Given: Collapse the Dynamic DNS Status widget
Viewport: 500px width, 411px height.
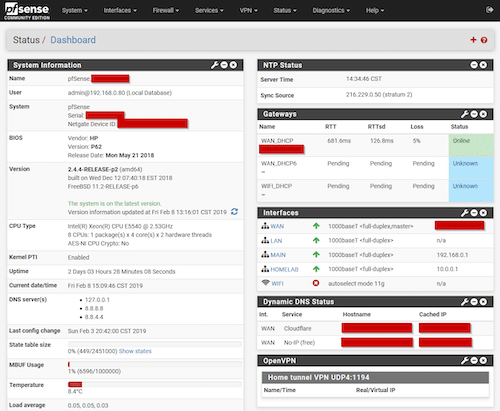Looking at the screenshot, I should pos(474,302).
